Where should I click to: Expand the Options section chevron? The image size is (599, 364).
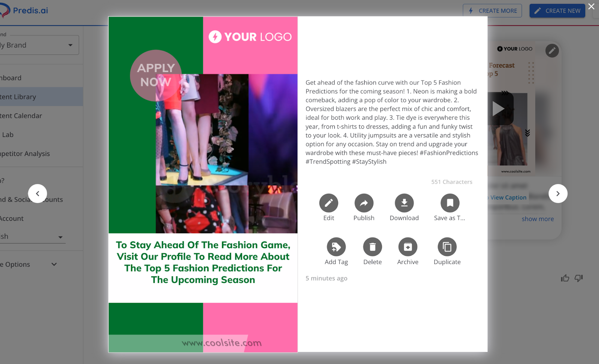54,264
